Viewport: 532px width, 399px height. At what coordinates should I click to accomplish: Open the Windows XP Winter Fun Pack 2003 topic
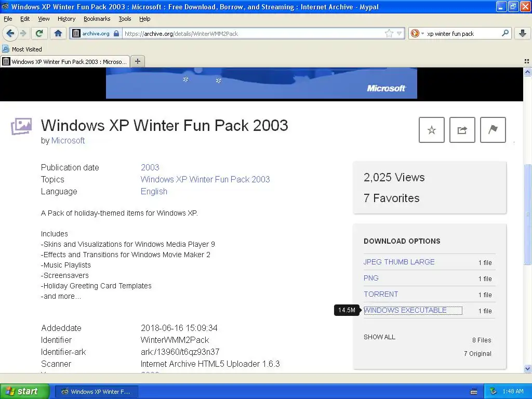point(205,179)
